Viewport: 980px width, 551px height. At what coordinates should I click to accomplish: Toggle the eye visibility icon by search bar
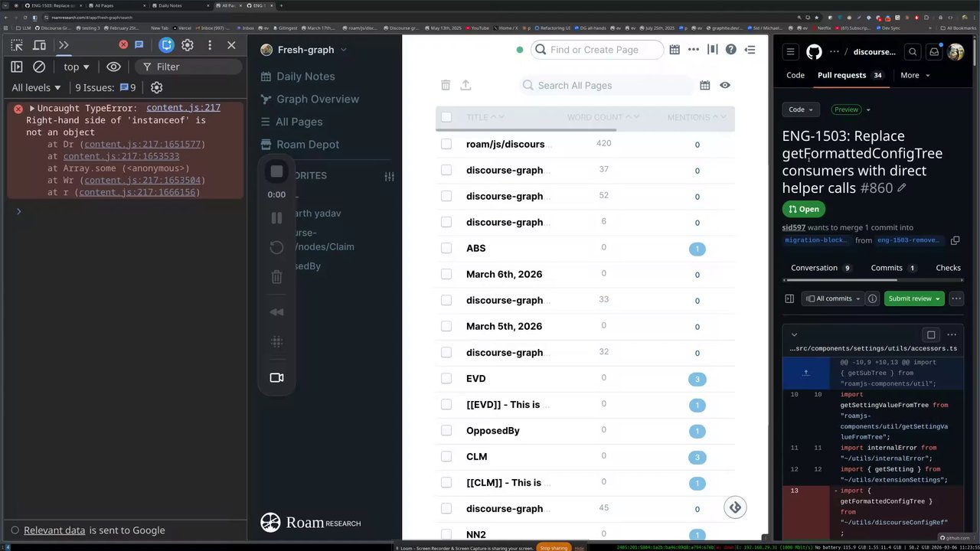pyautogui.click(x=725, y=85)
